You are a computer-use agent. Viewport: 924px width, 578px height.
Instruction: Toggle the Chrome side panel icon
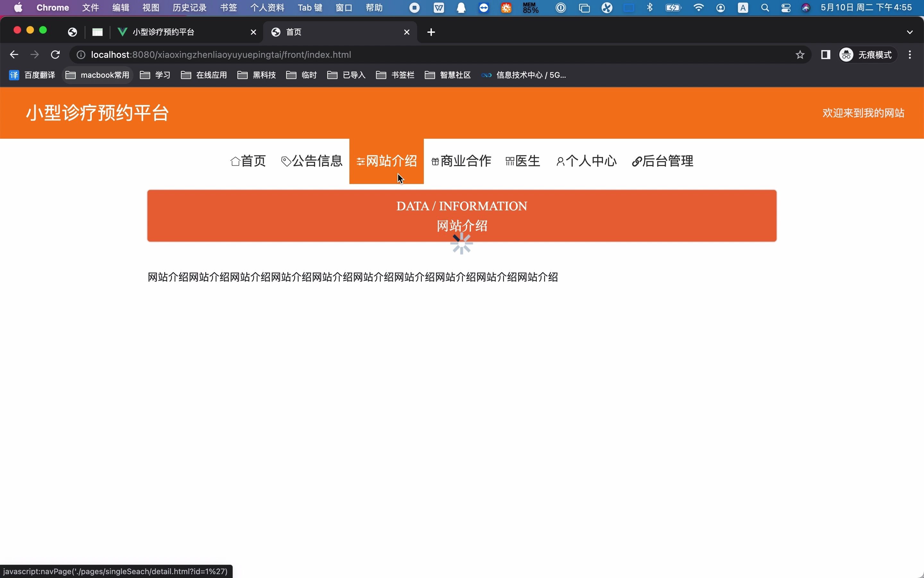click(x=826, y=55)
